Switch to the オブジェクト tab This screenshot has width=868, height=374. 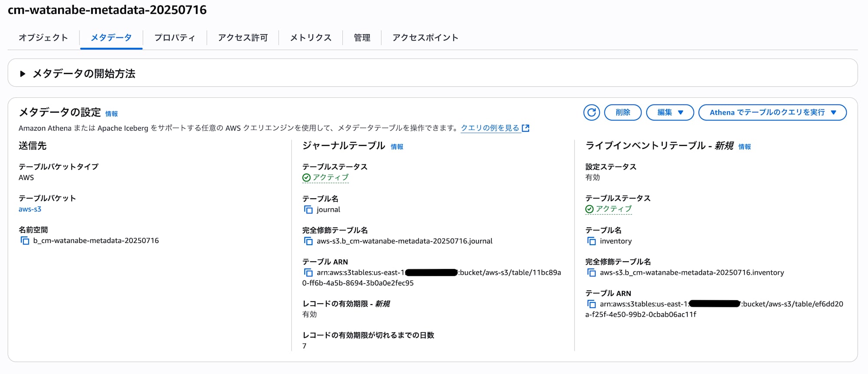[x=43, y=38]
